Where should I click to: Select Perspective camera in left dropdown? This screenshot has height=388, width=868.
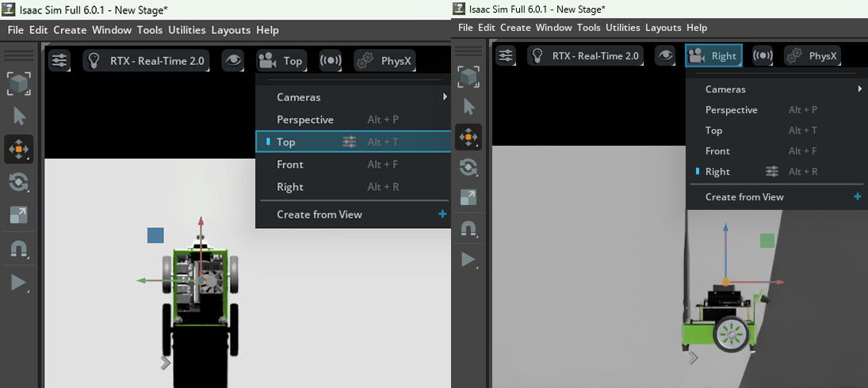click(x=354, y=120)
